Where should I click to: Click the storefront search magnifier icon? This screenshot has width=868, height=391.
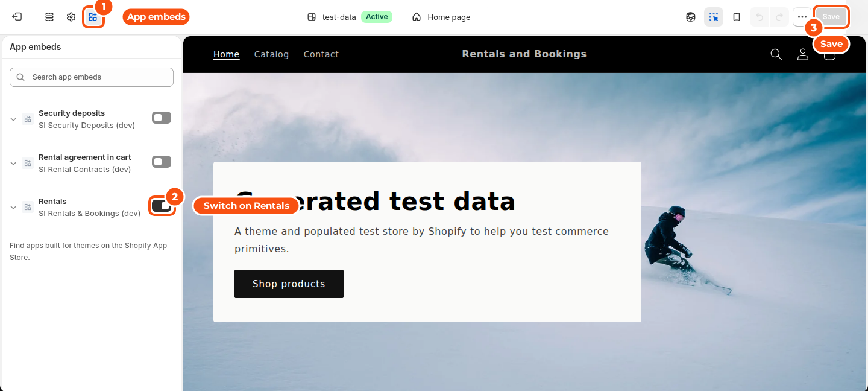pos(776,54)
